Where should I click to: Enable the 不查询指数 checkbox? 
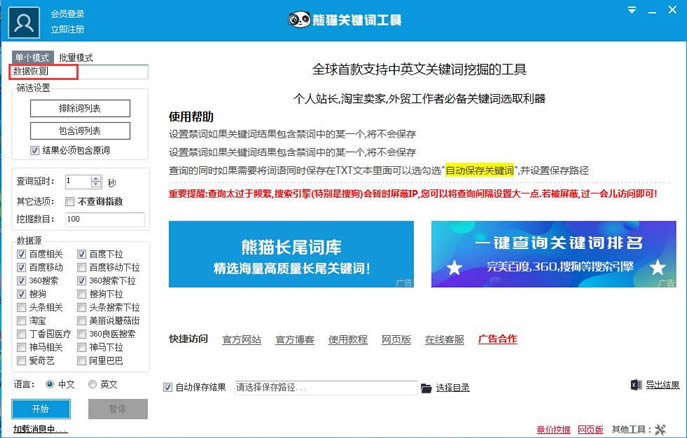68,201
